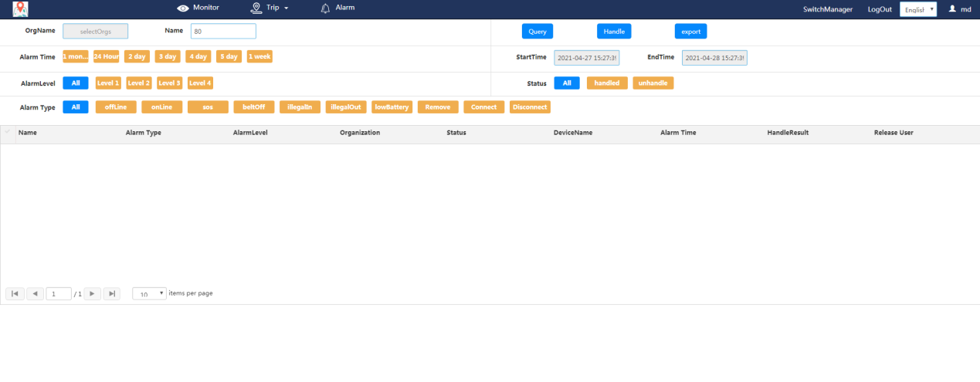
Task: Jump to last page of results
Action: [112, 293]
